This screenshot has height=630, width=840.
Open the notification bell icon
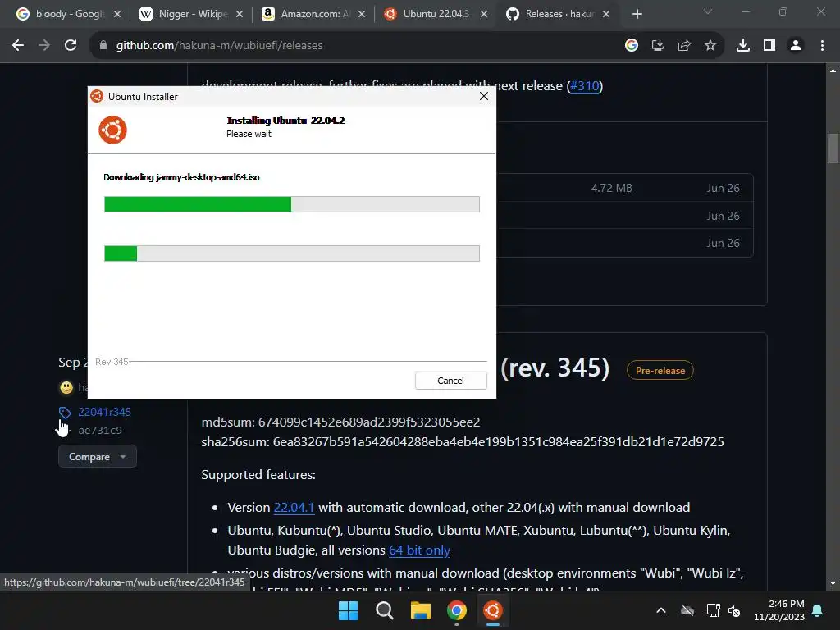pos(818,610)
